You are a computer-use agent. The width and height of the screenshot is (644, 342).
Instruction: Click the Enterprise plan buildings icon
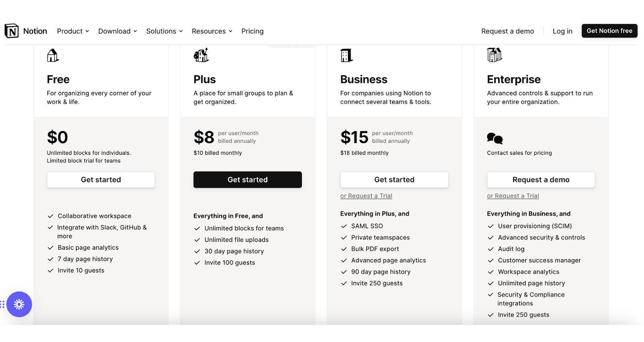(x=494, y=55)
